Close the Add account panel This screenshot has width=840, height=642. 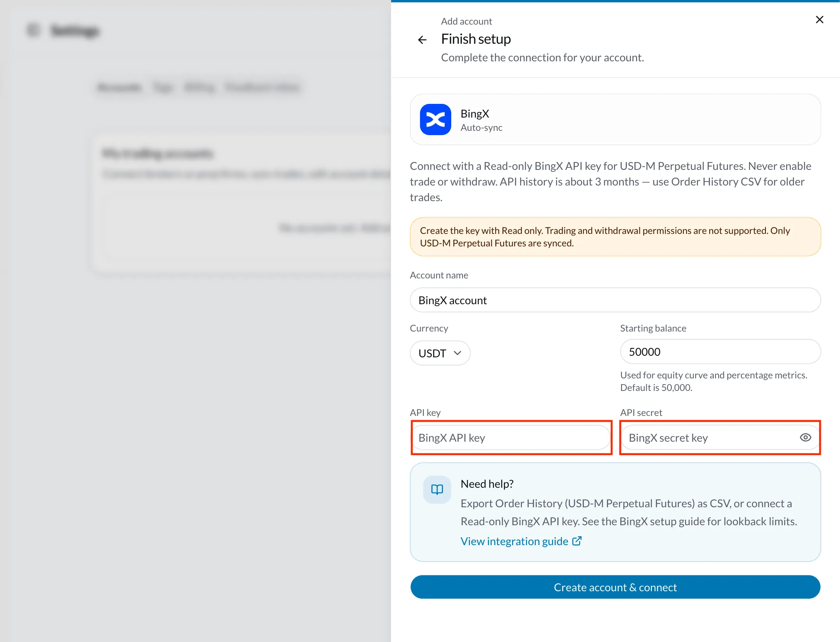819,20
